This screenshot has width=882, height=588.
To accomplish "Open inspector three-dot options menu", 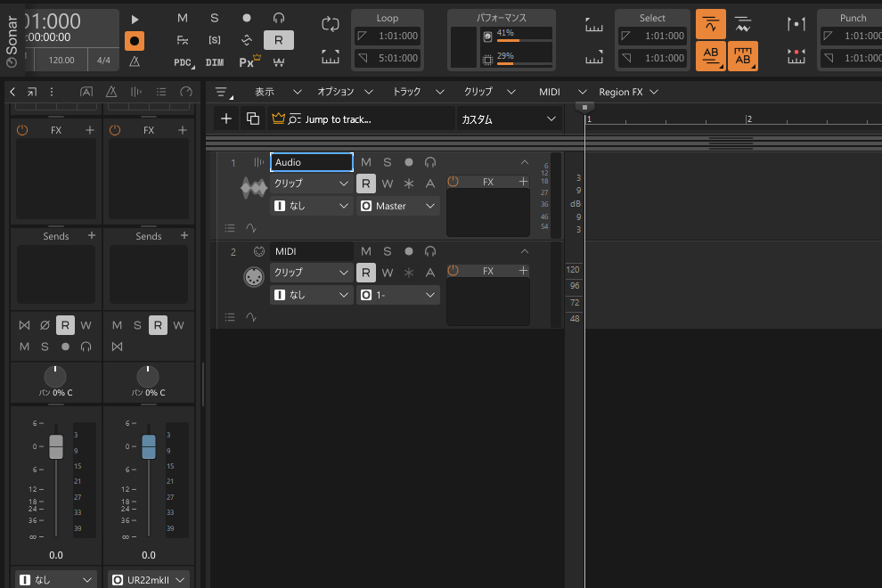I will point(51,92).
